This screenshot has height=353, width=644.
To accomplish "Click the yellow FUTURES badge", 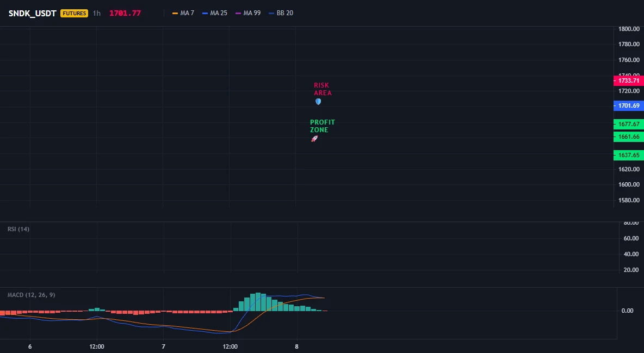I will coord(74,13).
